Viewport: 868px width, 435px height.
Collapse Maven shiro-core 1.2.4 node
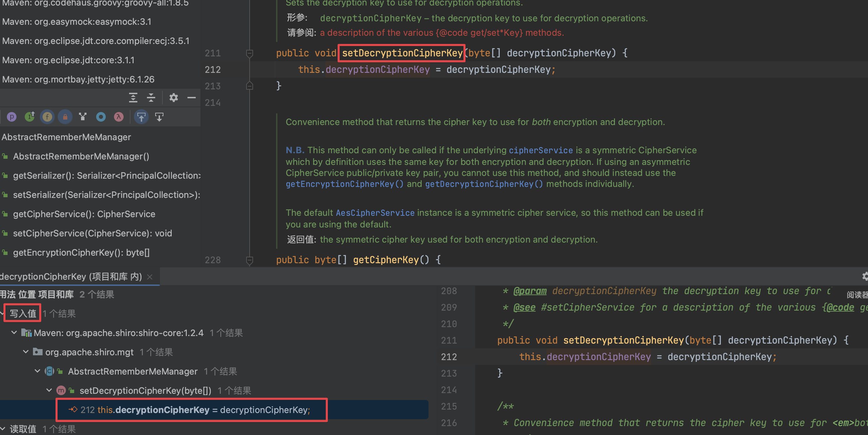14,333
